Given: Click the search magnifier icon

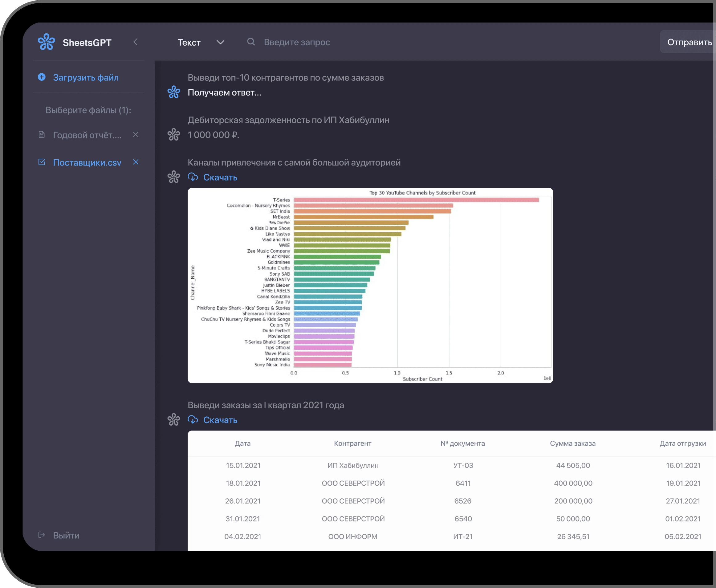Looking at the screenshot, I should pyautogui.click(x=251, y=42).
